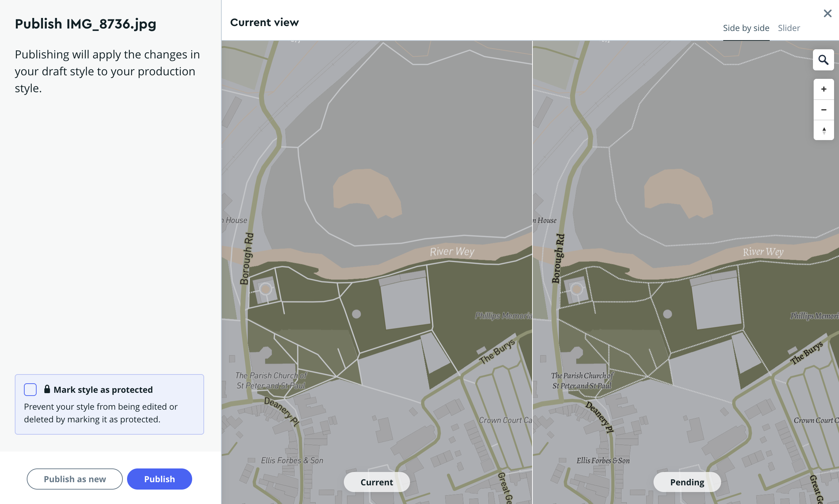The image size is (839, 504).
Task: Publish the draft style
Action: (x=159, y=479)
